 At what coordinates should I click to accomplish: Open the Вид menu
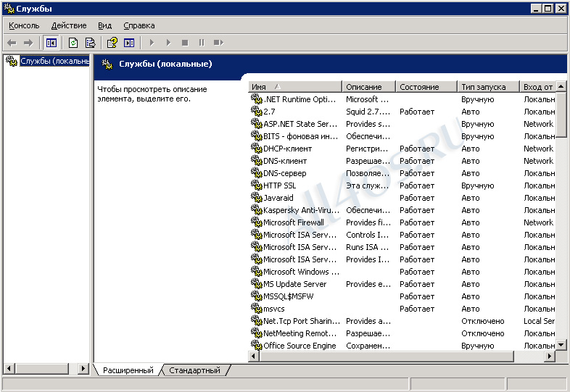pos(104,25)
